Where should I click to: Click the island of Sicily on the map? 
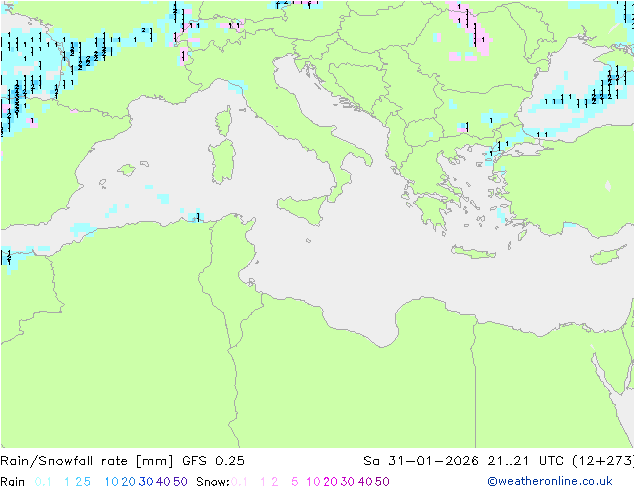(x=305, y=208)
